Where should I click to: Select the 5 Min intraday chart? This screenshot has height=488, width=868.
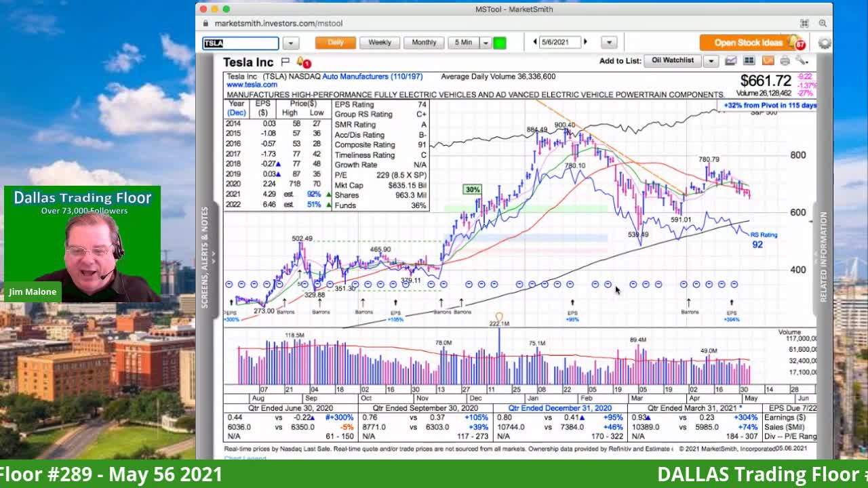[463, 43]
